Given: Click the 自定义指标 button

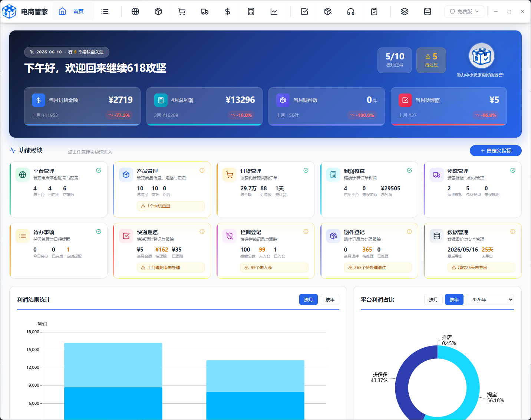Looking at the screenshot, I should pos(496,151).
